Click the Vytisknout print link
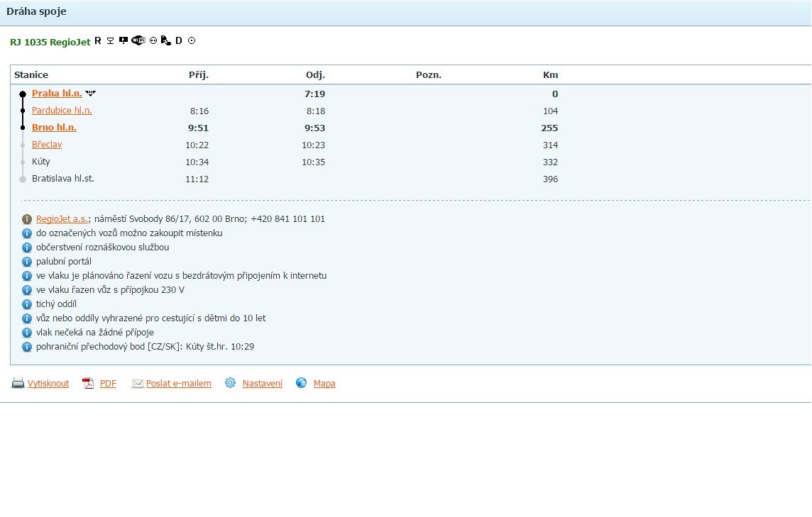This screenshot has height=517, width=812. 48,384
